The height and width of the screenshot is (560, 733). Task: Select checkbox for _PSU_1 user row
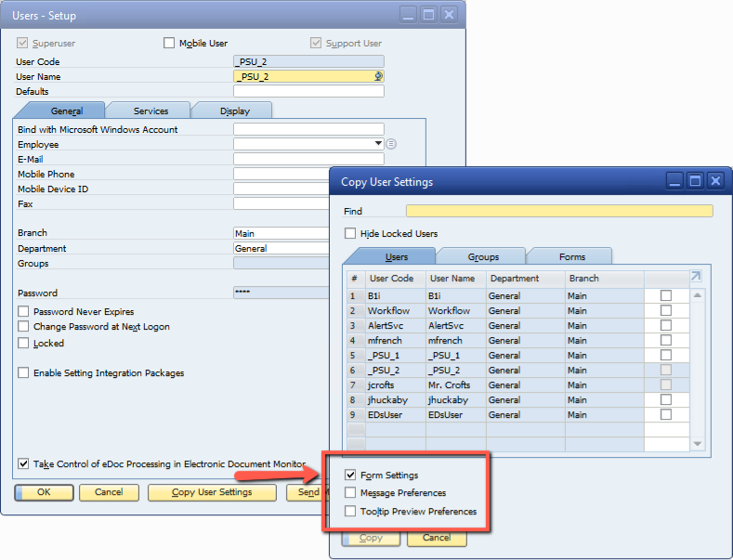666,356
